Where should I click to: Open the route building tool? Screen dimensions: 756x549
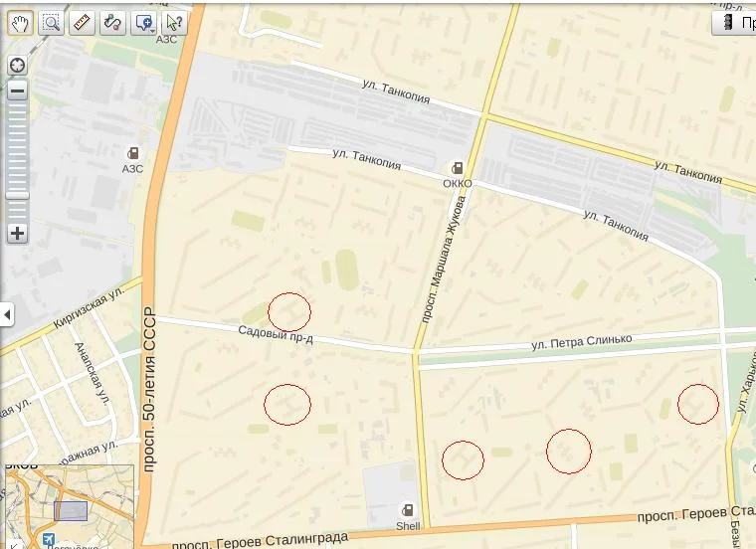[x=112, y=23]
